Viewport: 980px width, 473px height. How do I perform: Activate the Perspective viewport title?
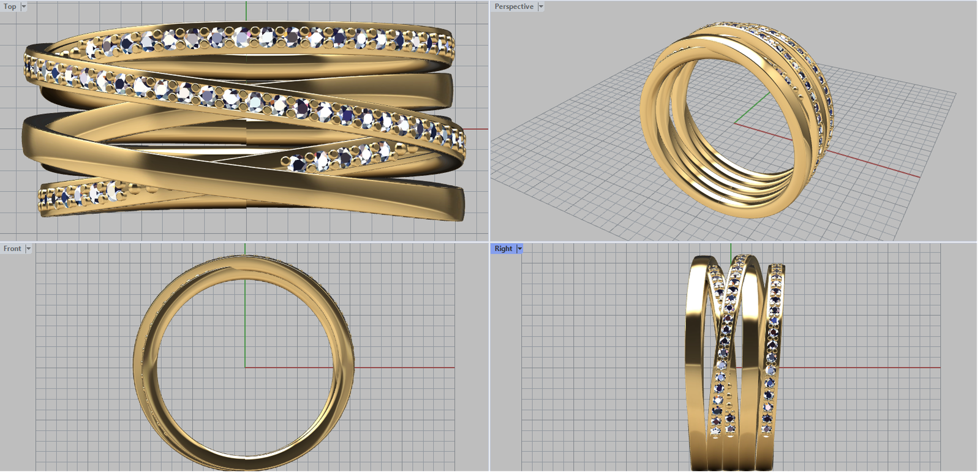pyautogui.click(x=513, y=7)
